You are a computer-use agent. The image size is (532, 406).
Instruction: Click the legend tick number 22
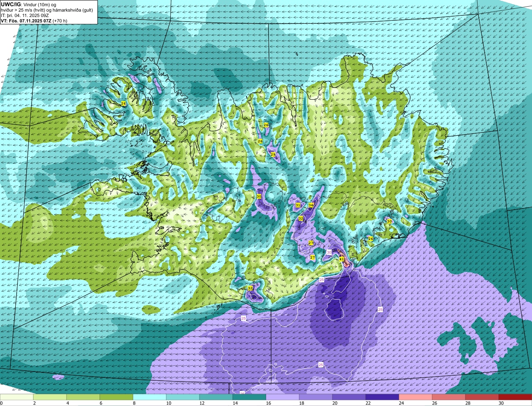pyautogui.click(x=368, y=403)
